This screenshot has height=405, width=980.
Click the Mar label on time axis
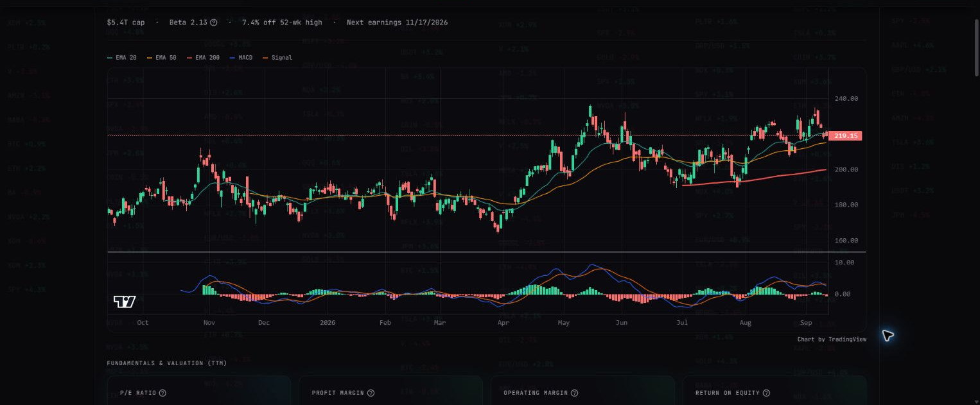[x=440, y=323]
